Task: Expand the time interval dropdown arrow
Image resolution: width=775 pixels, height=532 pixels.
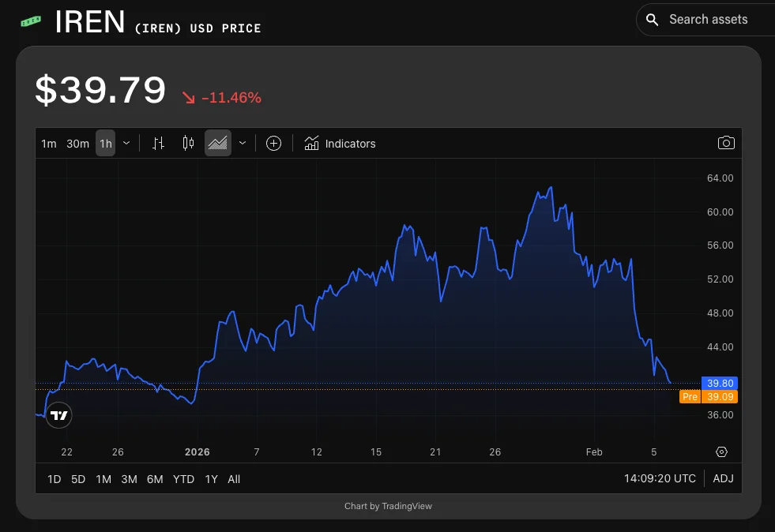Action: [x=126, y=143]
